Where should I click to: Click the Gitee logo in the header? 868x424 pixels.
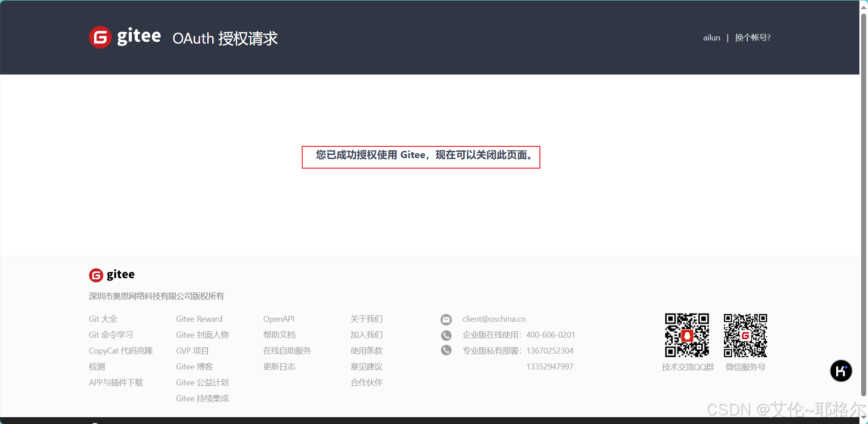pyautogui.click(x=125, y=37)
